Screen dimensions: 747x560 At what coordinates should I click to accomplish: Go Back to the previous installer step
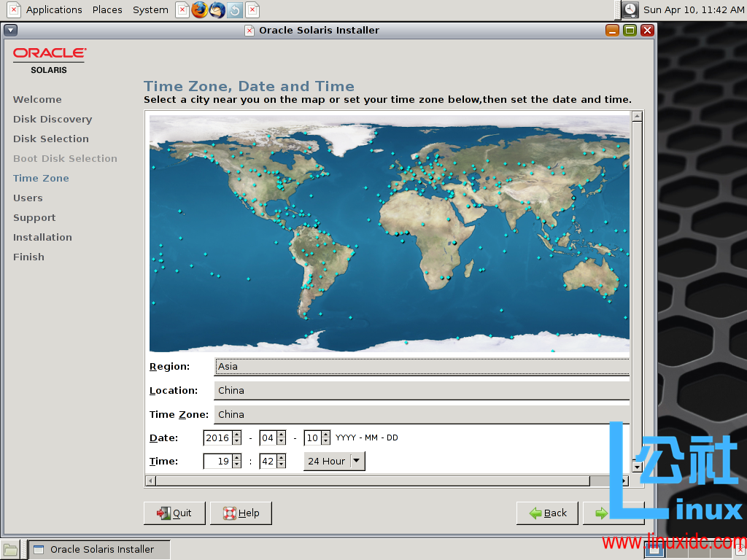pos(547,513)
